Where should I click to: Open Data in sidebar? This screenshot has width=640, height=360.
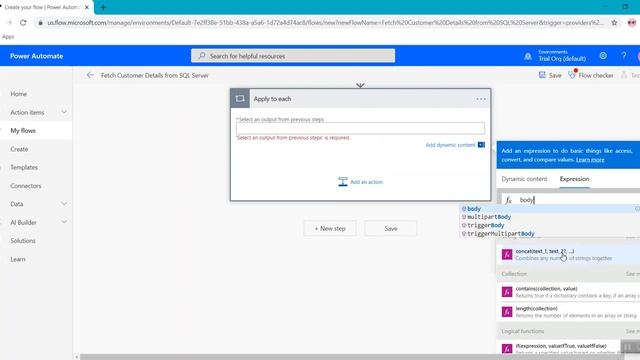point(17,204)
